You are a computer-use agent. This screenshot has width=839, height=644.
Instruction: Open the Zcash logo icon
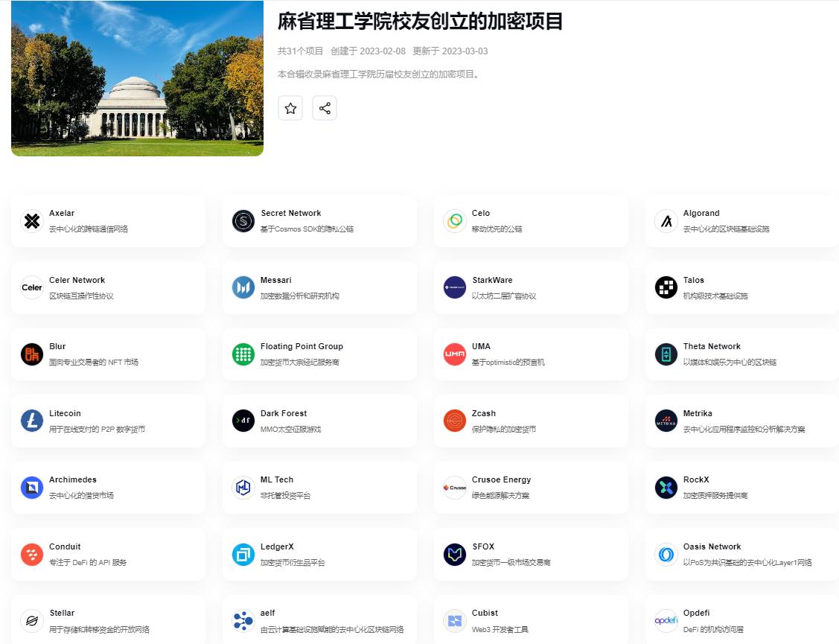tap(455, 421)
